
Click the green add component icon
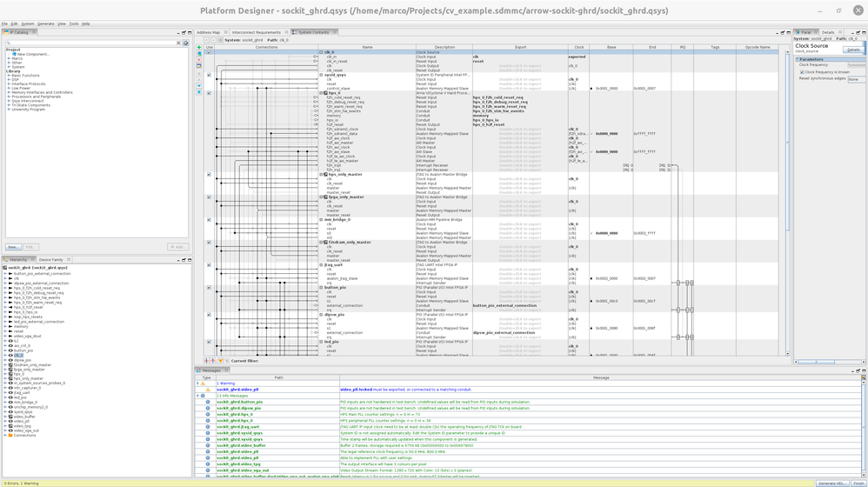point(199,46)
